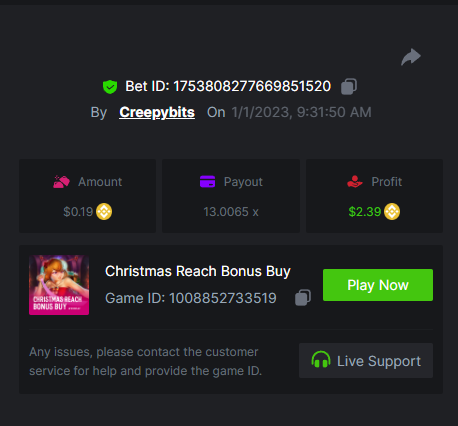Viewport: 458px width, 426px height.
Task: Click the green verified shield icon
Action: point(110,87)
